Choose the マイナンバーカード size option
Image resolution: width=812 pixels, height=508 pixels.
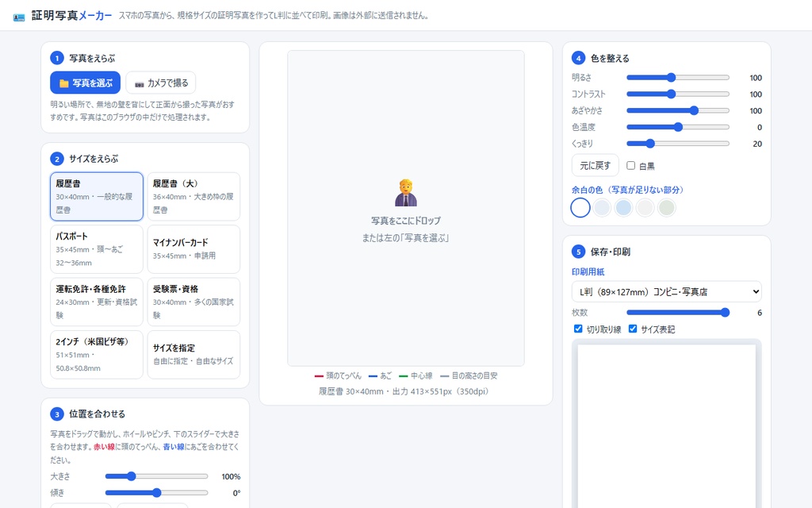pos(193,249)
